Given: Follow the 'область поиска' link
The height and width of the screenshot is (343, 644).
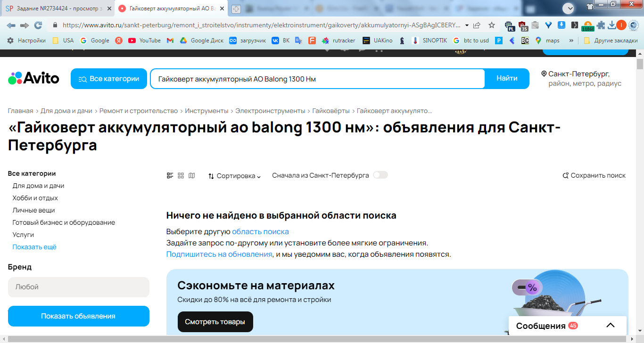Looking at the screenshot, I should pyautogui.click(x=260, y=232).
